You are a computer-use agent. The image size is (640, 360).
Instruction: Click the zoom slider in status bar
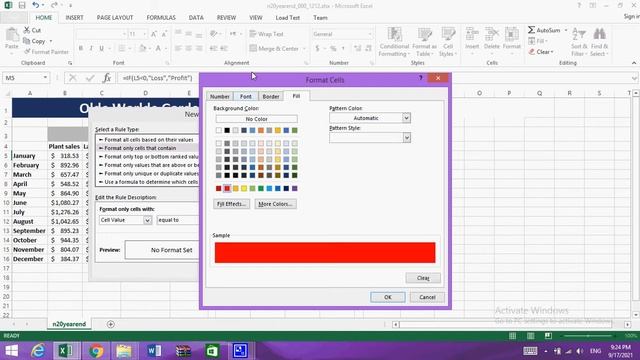(x=588, y=336)
